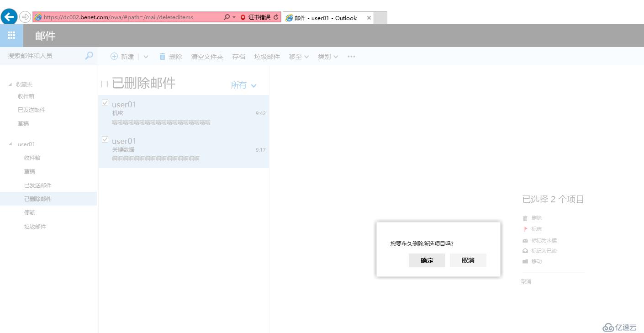Screen dimensions: 644x333
Task: Click 标志 in the selection pane
Action: pos(537,229)
